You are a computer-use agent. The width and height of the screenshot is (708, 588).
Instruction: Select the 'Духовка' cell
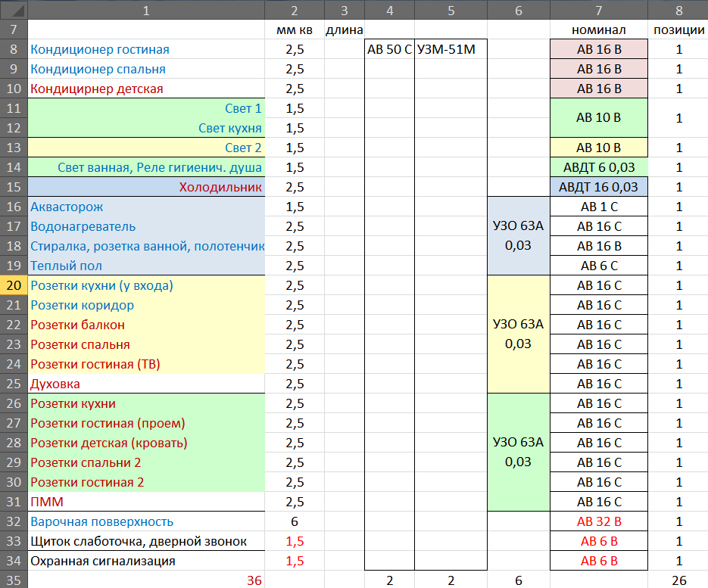(146, 384)
